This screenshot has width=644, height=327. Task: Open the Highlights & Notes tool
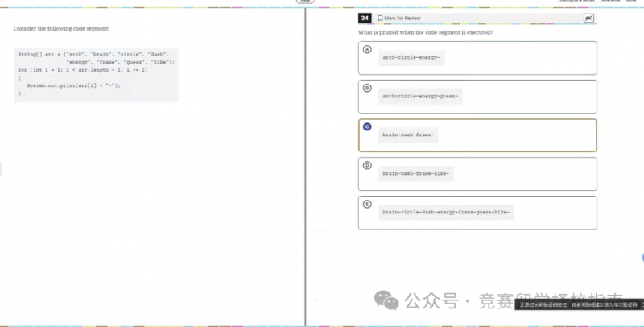[x=576, y=1]
